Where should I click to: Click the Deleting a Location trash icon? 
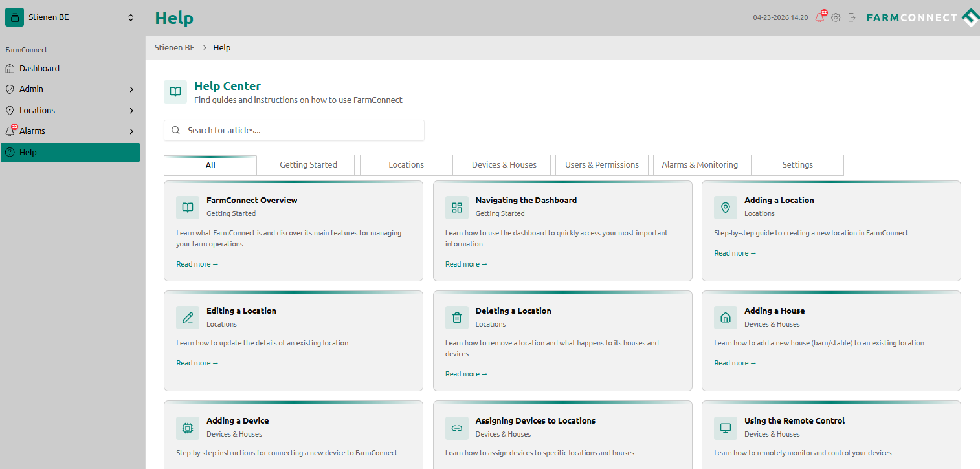tap(457, 318)
